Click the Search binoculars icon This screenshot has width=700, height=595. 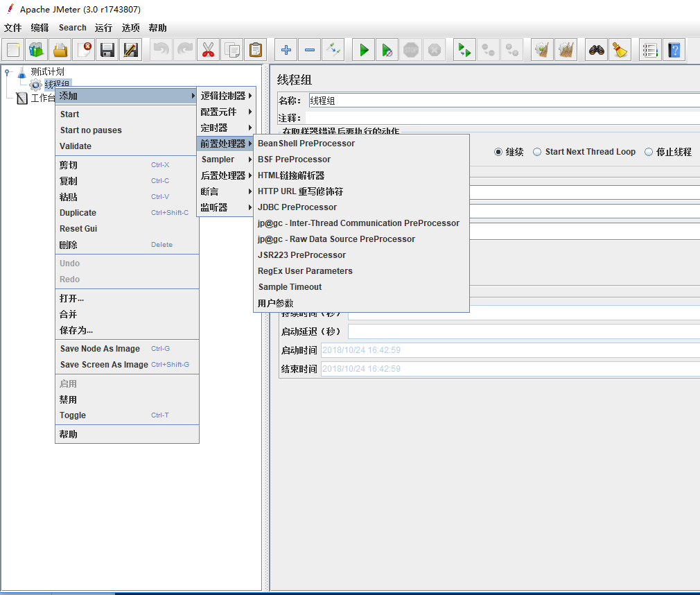597,50
